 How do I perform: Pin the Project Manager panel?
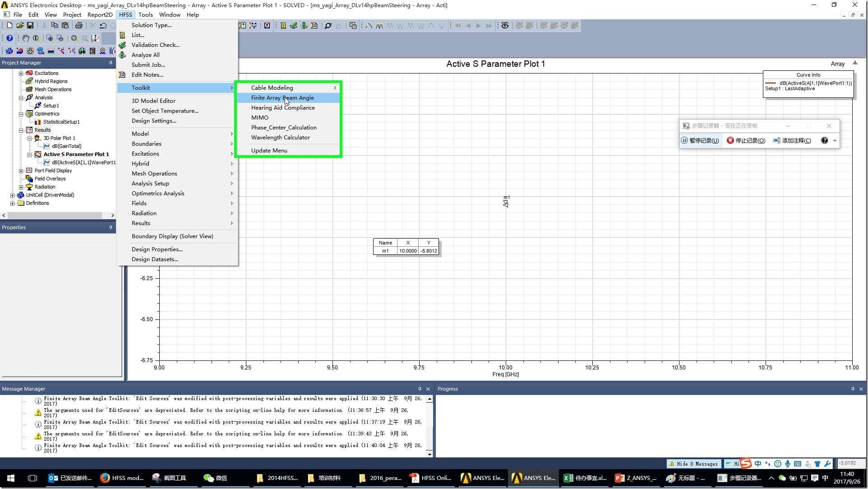[x=111, y=63]
